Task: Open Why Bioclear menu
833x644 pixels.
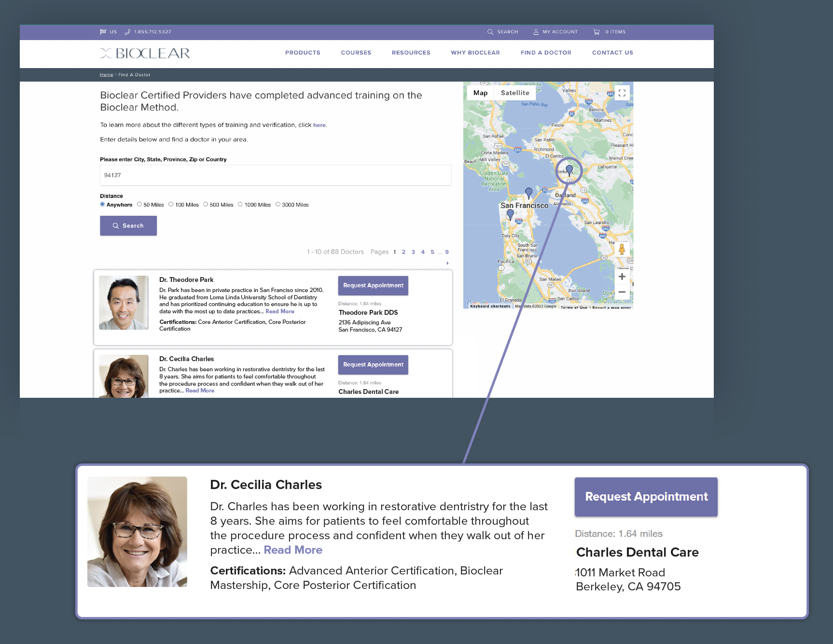Action: [475, 53]
